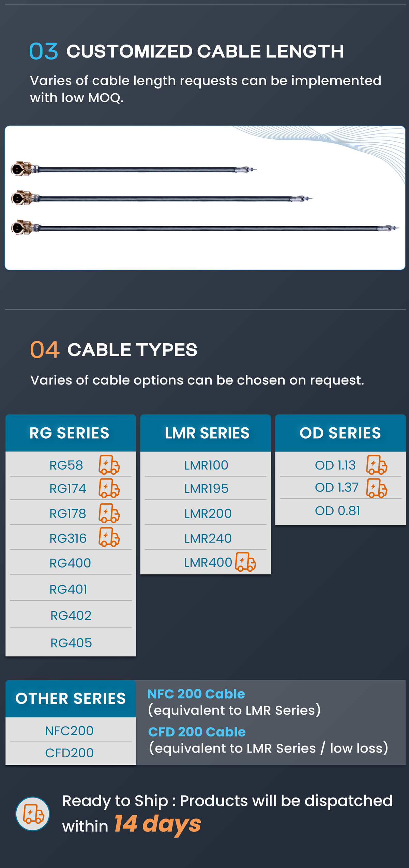Click the orange 14 days text

point(157,824)
